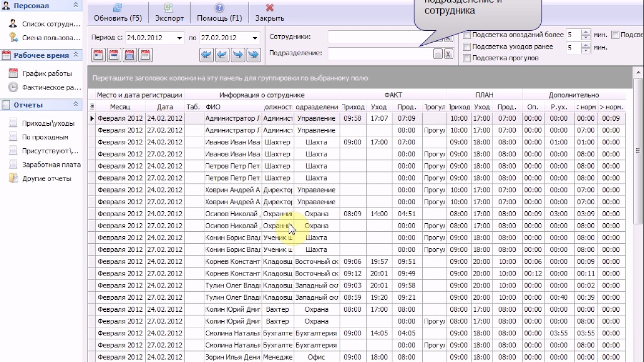
Task: Open Список сотрудников link in Персонал
Action: [x=51, y=24]
